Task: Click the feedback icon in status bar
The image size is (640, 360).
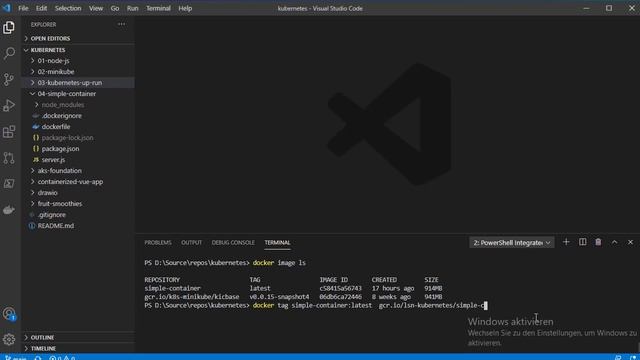Action: pyautogui.click(x=618, y=358)
